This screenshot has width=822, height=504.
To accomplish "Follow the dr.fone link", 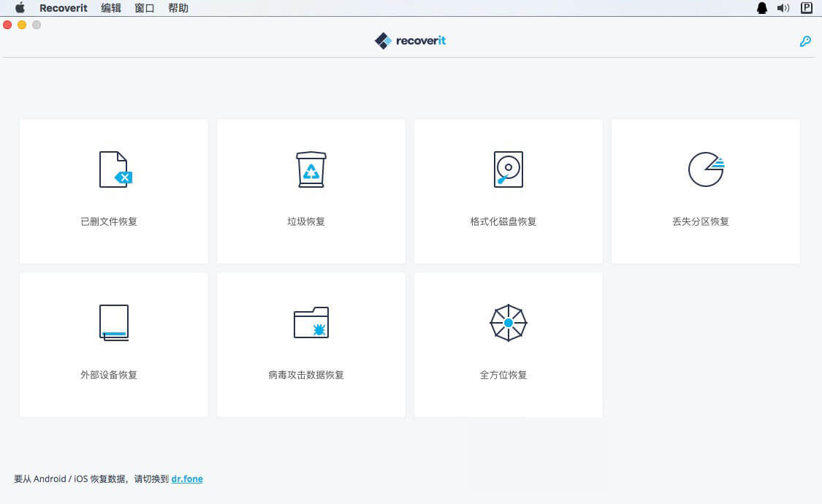I will 187,479.
